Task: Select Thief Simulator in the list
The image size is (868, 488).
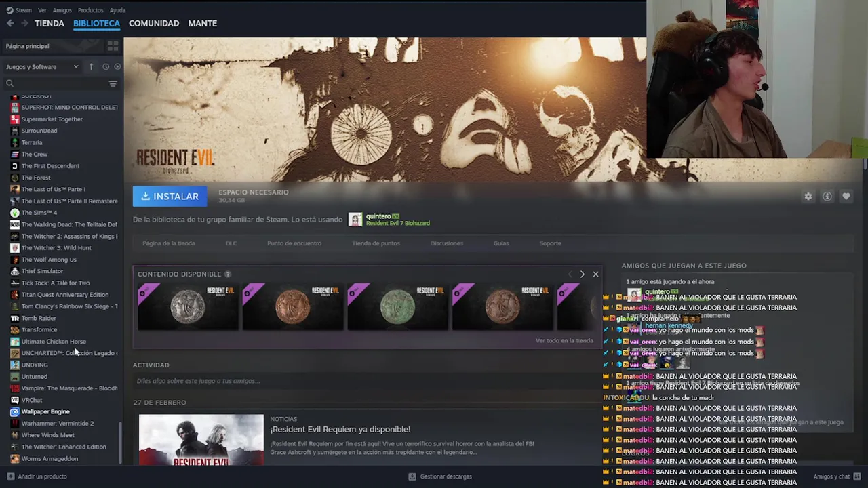Action: (x=42, y=271)
